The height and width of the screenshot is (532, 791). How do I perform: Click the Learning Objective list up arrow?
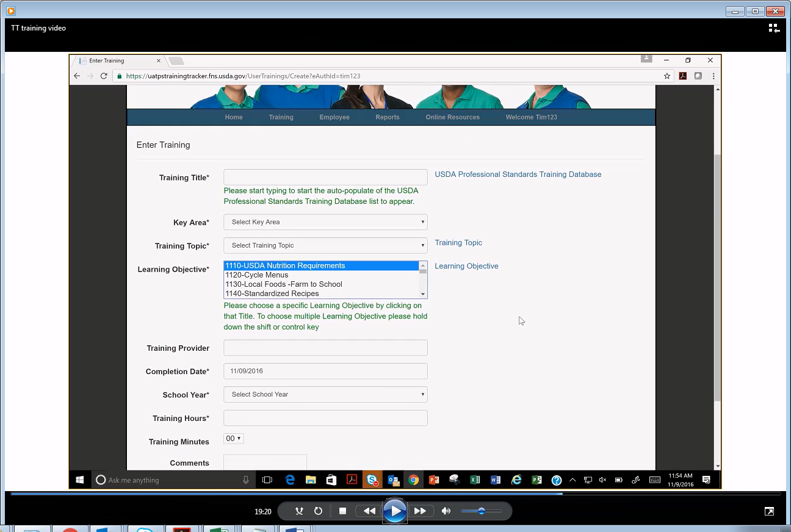pos(423,265)
